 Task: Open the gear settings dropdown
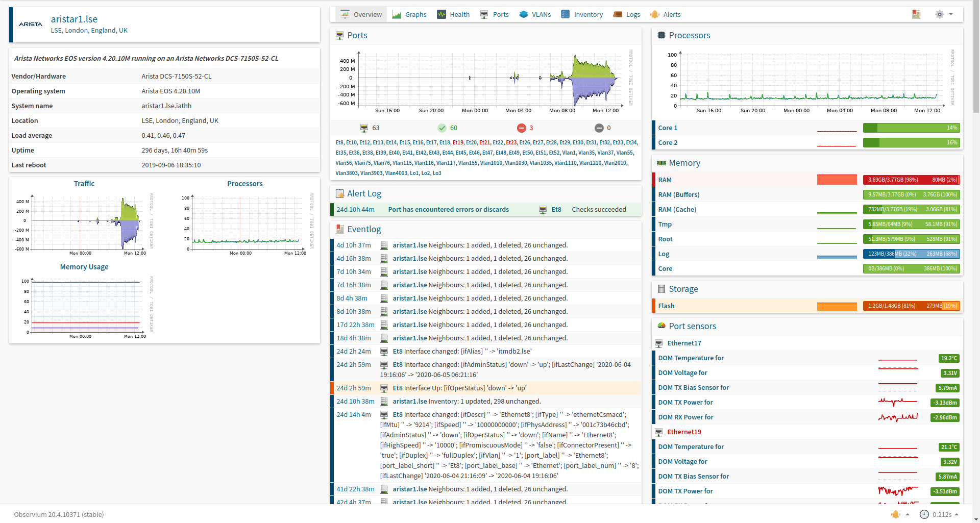pos(944,14)
